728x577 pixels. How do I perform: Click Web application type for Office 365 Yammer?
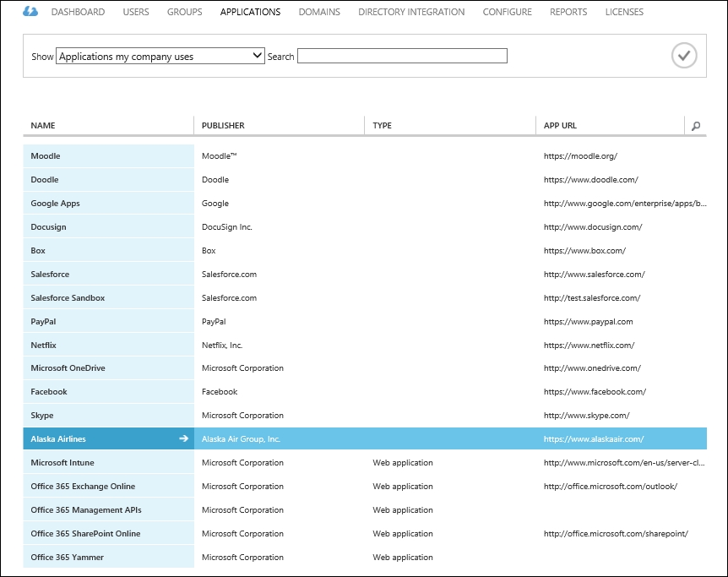(403, 557)
